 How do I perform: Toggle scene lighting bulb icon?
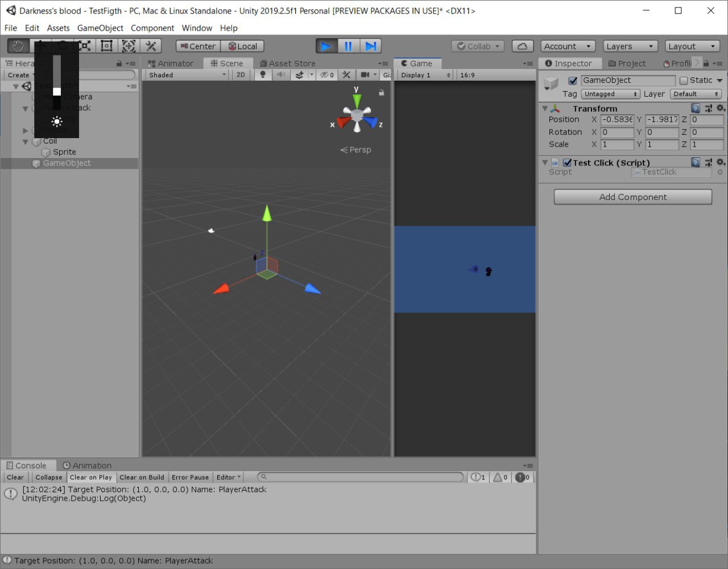(x=262, y=74)
